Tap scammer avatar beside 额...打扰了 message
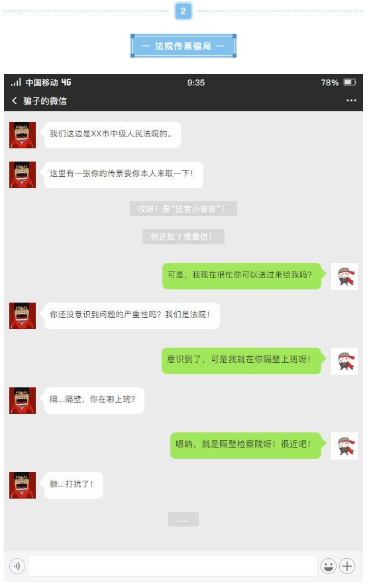The height and width of the screenshot is (588, 367). [23, 485]
